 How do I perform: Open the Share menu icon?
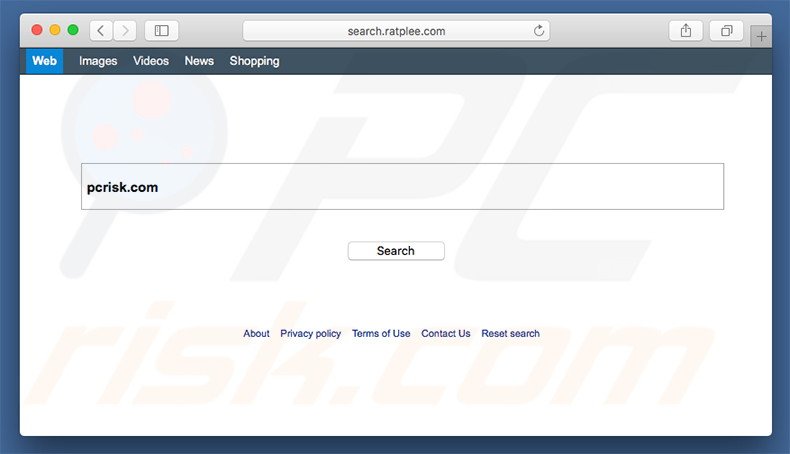coord(686,31)
